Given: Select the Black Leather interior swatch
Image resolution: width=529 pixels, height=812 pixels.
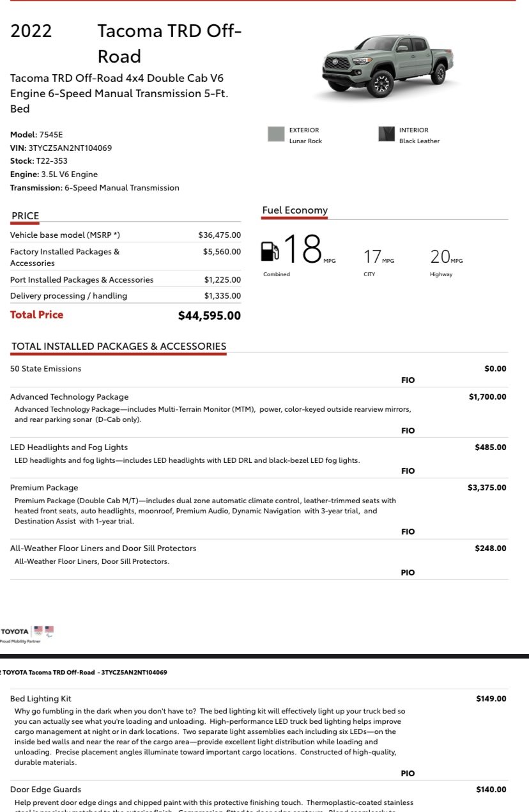Looking at the screenshot, I should tap(386, 134).
